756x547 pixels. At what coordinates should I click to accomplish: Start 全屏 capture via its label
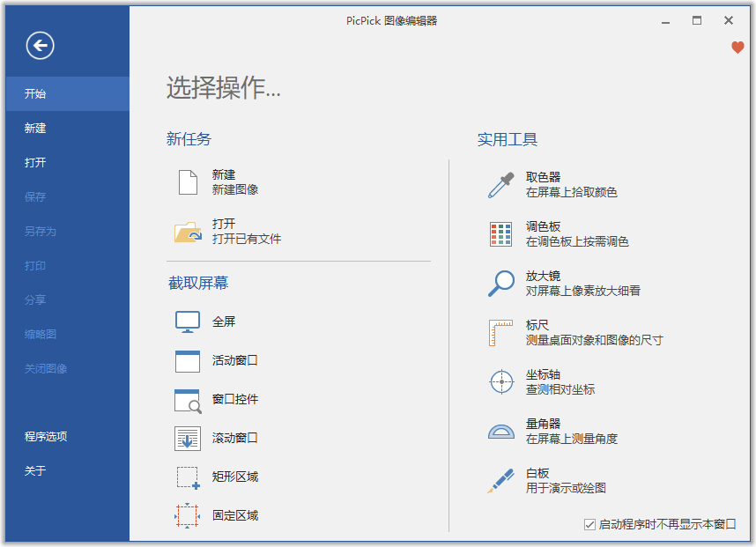coord(224,322)
